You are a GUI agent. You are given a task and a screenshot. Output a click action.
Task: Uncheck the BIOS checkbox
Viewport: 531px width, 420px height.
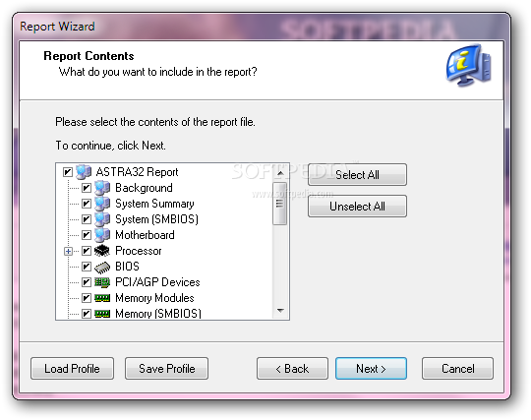tap(87, 267)
